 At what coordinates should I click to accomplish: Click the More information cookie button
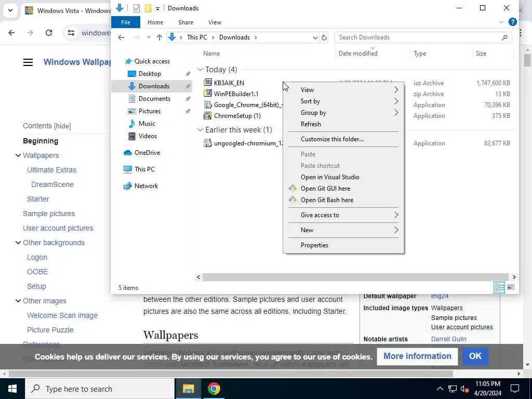tap(417, 356)
